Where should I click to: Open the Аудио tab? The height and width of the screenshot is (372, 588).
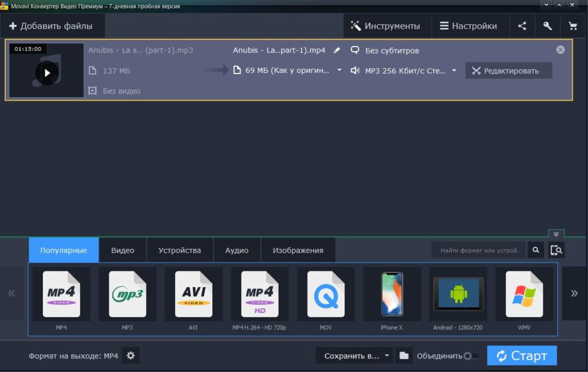[236, 250]
